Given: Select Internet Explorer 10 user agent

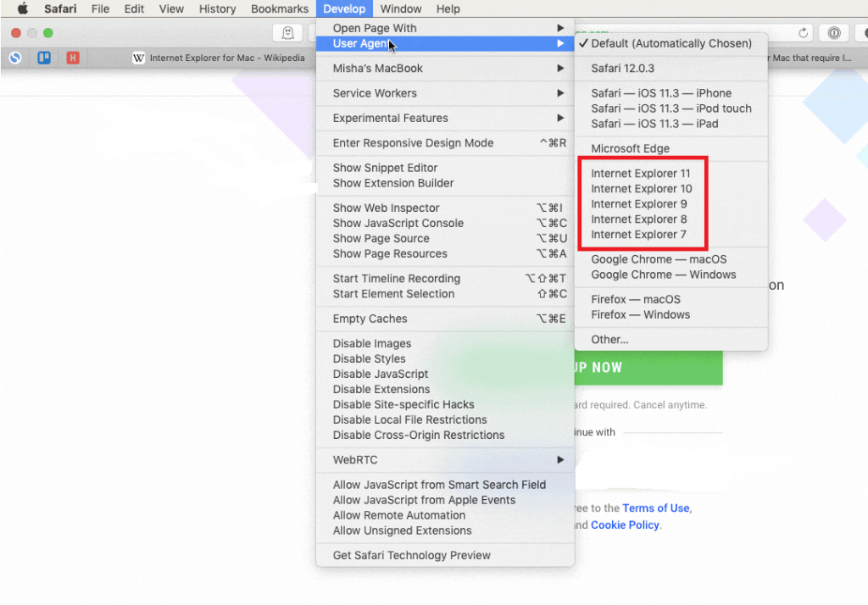Looking at the screenshot, I should pos(671,189).
